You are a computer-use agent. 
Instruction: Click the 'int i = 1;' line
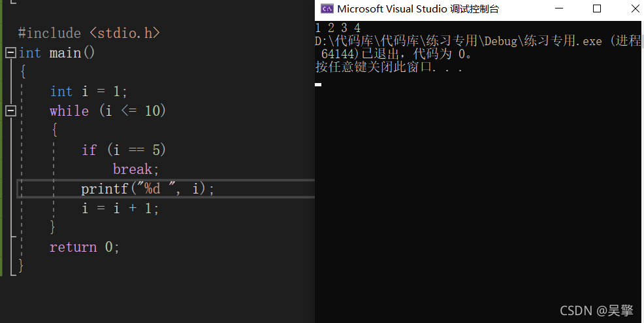(x=89, y=92)
